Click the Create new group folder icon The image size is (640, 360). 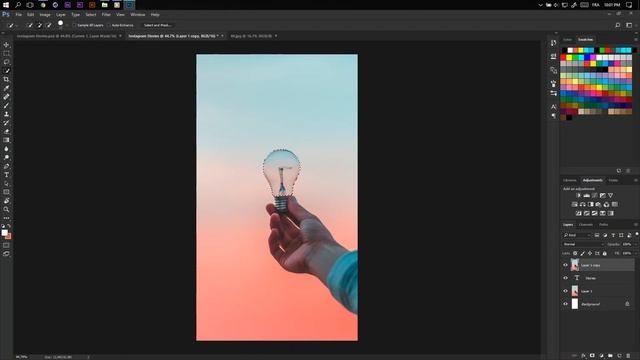tap(610, 356)
